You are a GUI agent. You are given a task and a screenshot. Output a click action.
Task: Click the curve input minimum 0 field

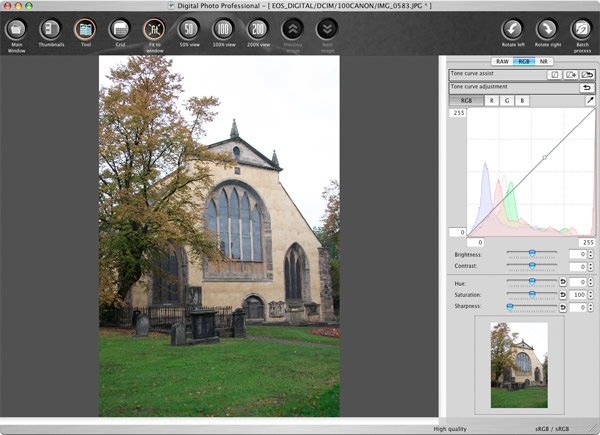[476, 242]
